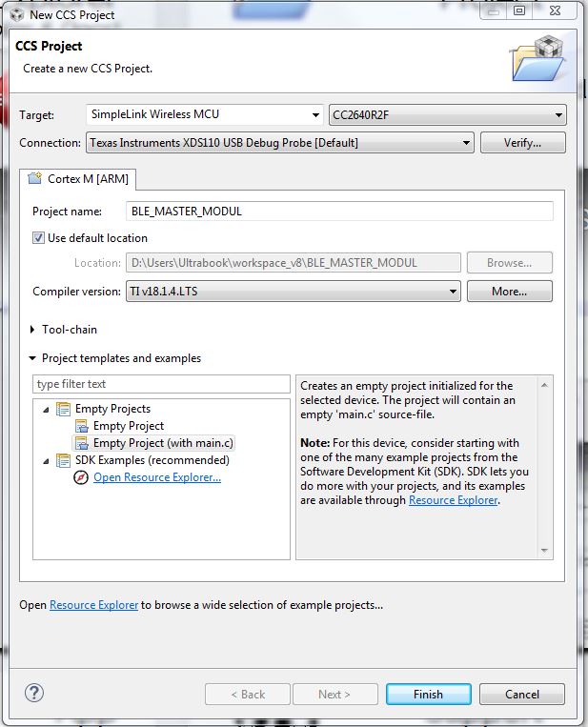Click the disabled Next button
Screen dimensions: 588x727
pos(335,694)
